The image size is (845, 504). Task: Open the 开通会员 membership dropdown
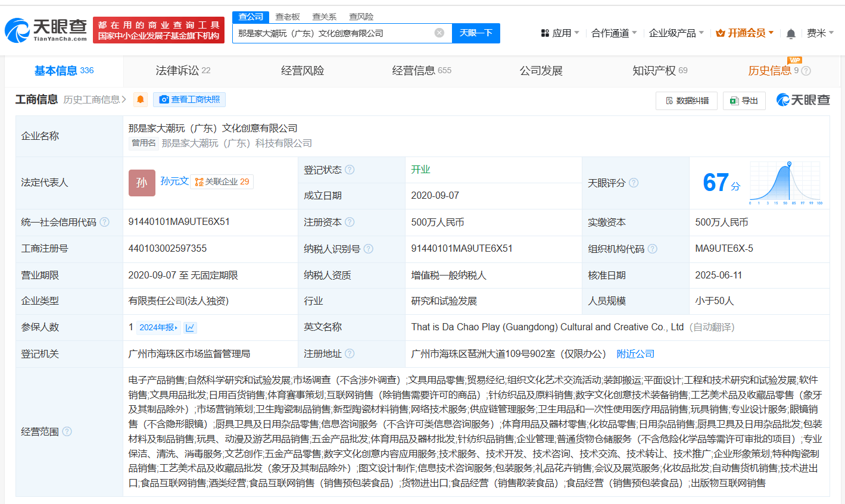pyautogui.click(x=744, y=33)
